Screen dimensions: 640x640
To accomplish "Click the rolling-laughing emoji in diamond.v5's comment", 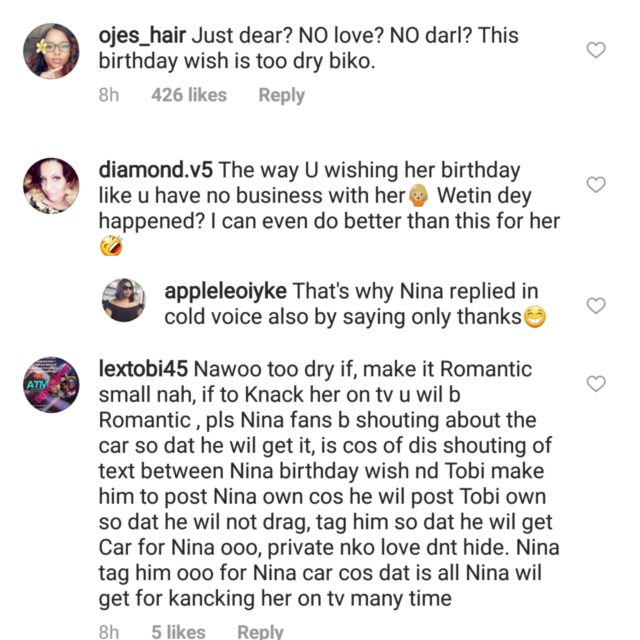I will [111, 246].
